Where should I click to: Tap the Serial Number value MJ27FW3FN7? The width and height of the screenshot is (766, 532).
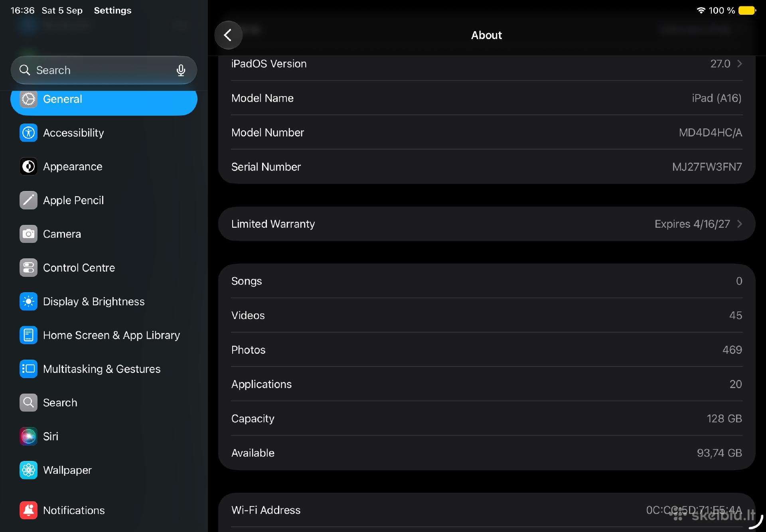[x=707, y=167]
